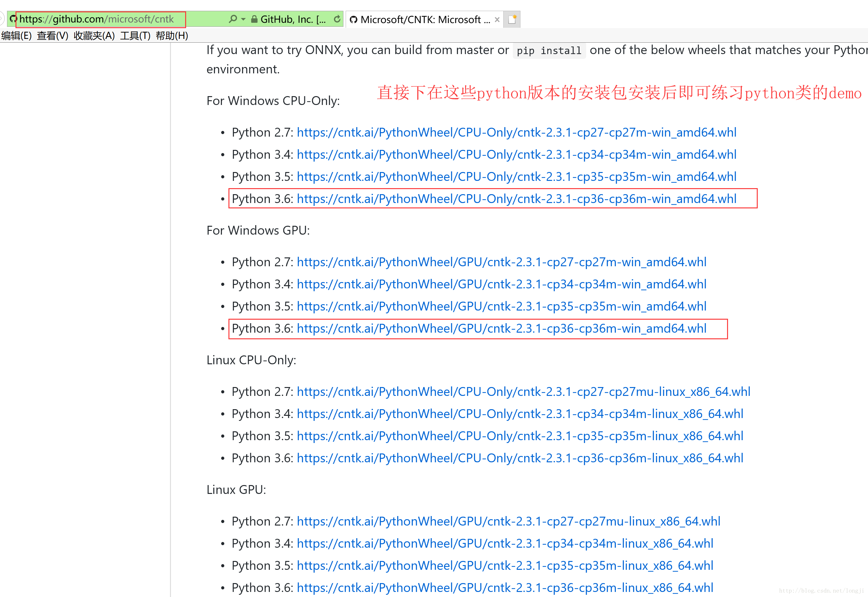Open the address bar dropdown arrow
The image size is (868, 597).
pyautogui.click(x=243, y=19)
